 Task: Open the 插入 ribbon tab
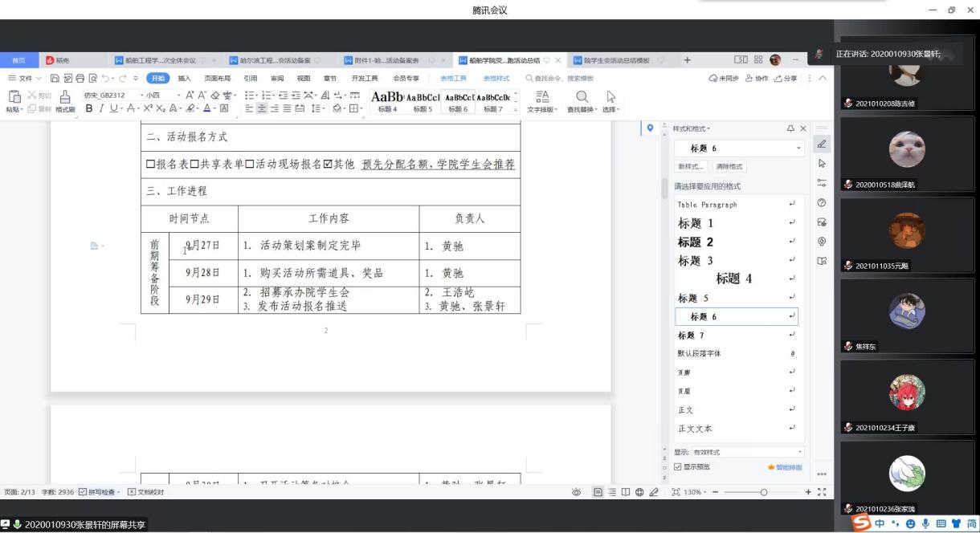pyautogui.click(x=185, y=79)
